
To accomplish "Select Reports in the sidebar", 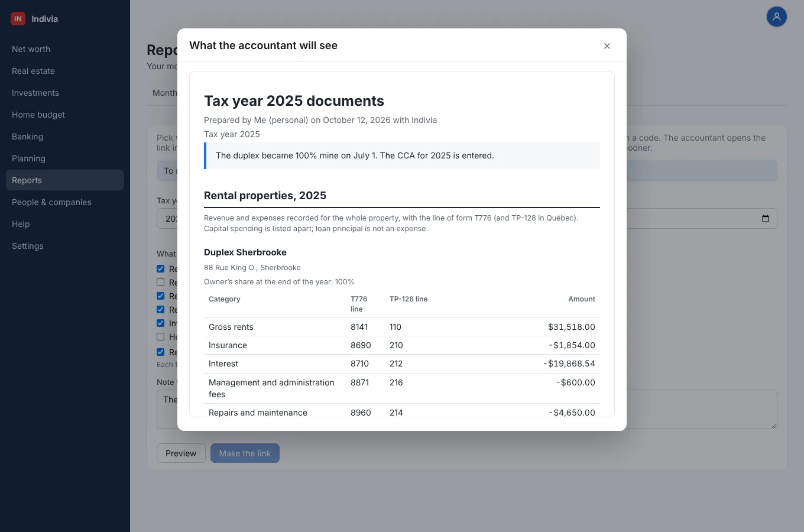I will pyautogui.click(x=65, y=180).
